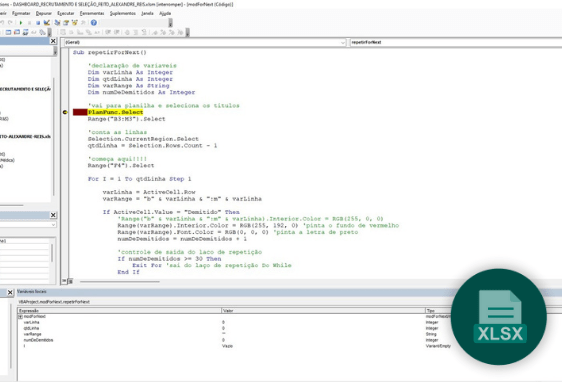Click the blue Help question mark icon
The height and width of the screenshot is (382, 562).
pyautogui.click(x=94, y=23)
